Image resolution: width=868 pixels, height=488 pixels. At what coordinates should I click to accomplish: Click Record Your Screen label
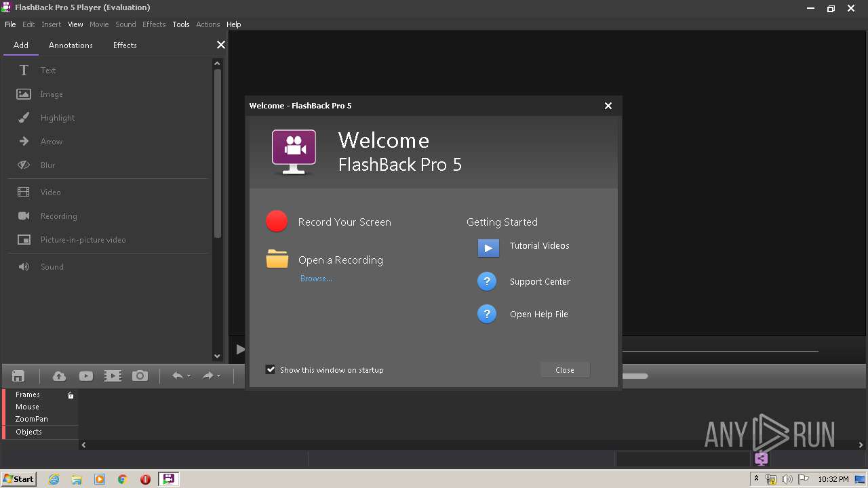[344, 222]
